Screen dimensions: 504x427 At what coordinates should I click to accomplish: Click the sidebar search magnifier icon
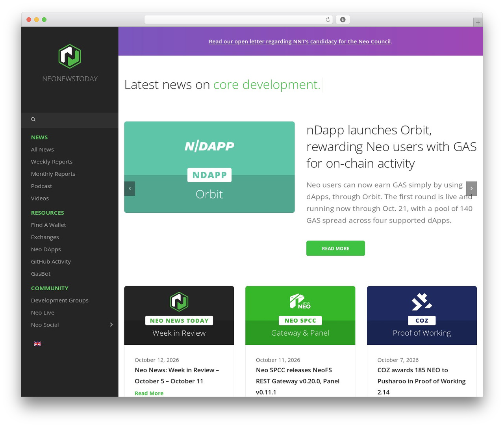33,119
